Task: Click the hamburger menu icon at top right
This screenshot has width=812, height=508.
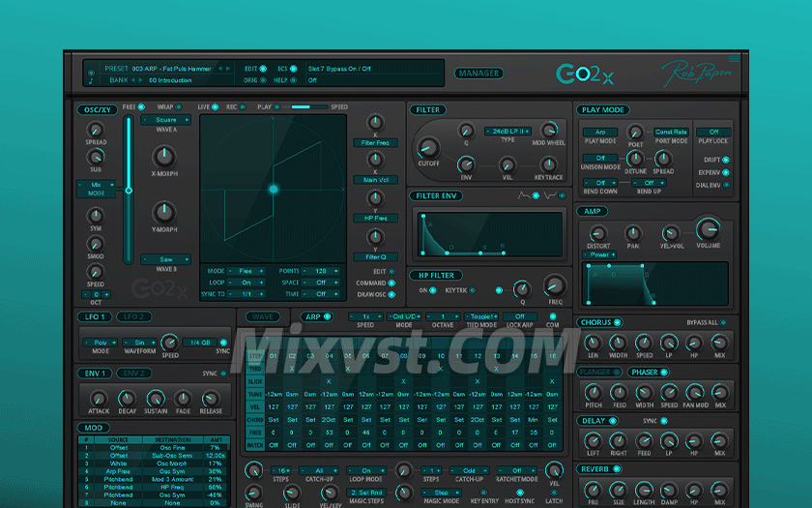Action: (734, 58)
